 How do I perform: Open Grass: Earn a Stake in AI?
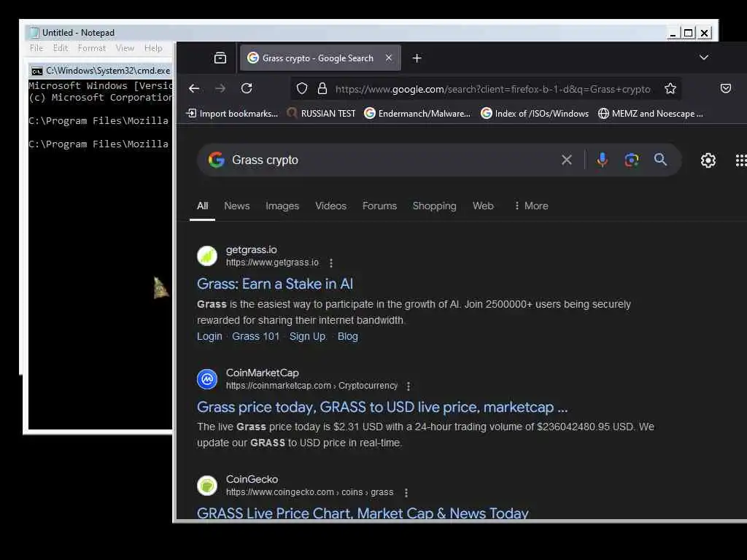click(x=275, y=284)
